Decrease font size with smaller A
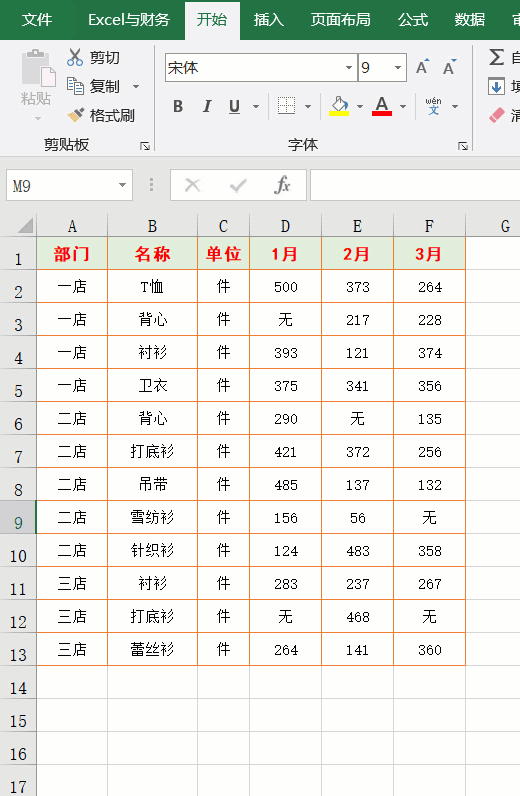 pyautogui.click(x=449, y=67)
